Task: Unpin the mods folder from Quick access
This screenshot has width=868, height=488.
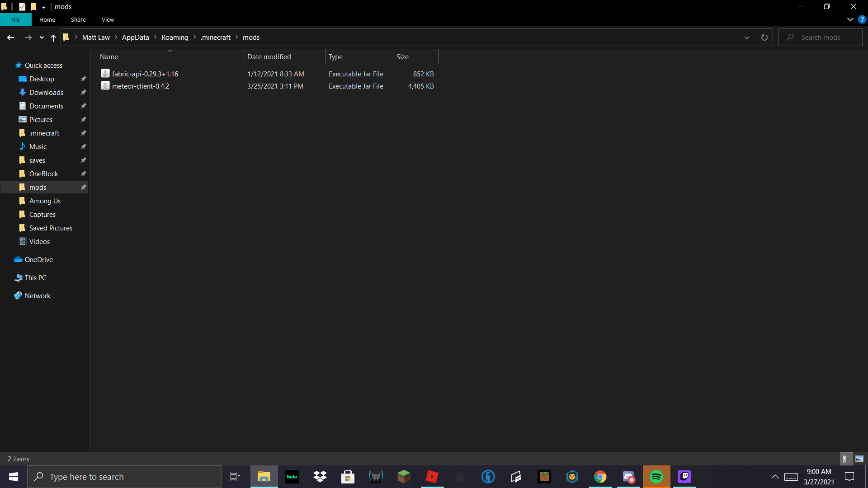Action: (83, 187)
